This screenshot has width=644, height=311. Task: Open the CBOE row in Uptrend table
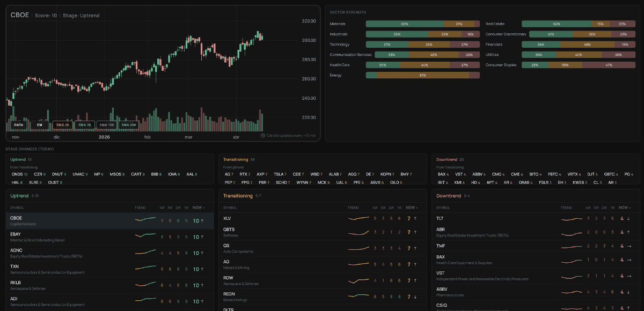109,221
